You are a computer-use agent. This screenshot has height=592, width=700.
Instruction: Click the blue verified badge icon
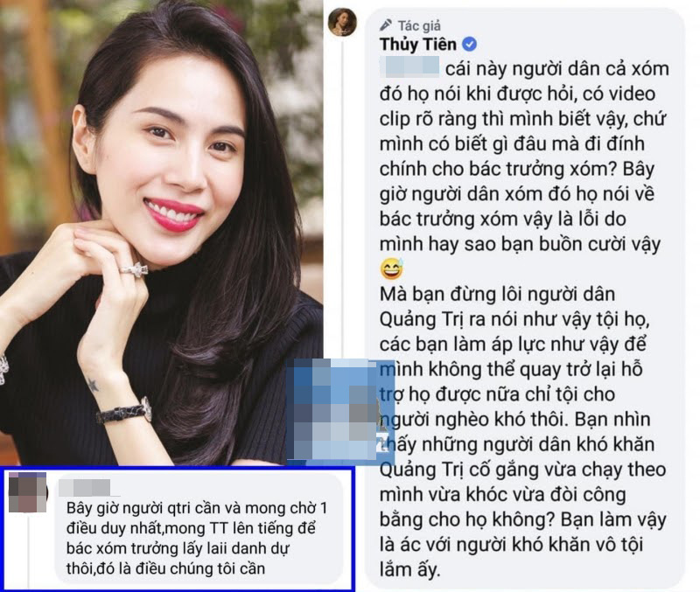coord(469,45)
